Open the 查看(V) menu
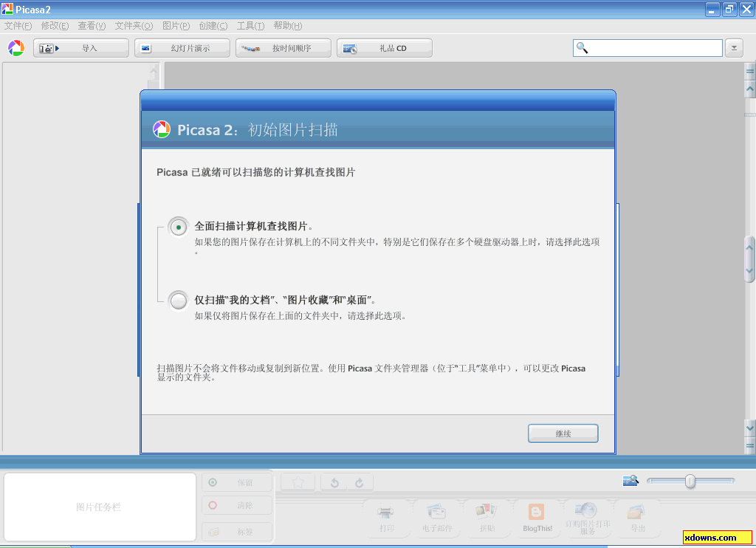This screenshot has width=756, height=548. (92, 26)
